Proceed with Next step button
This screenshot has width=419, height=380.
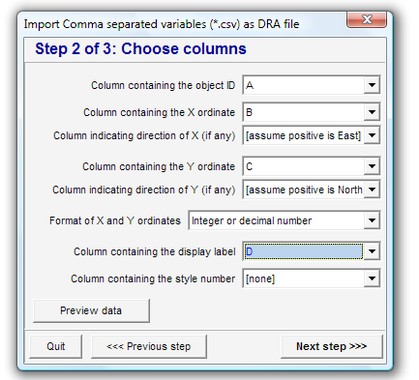click(331, 346)
